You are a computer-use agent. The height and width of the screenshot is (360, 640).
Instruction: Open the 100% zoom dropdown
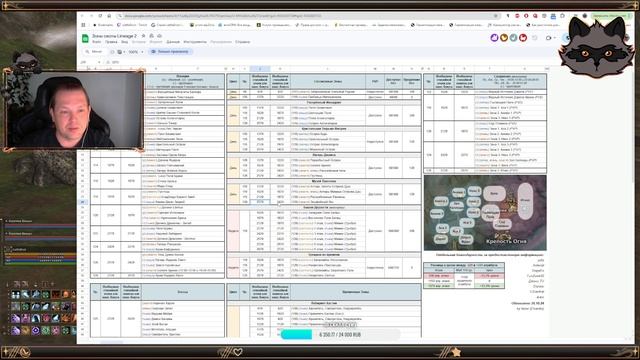tap(136, 52)
